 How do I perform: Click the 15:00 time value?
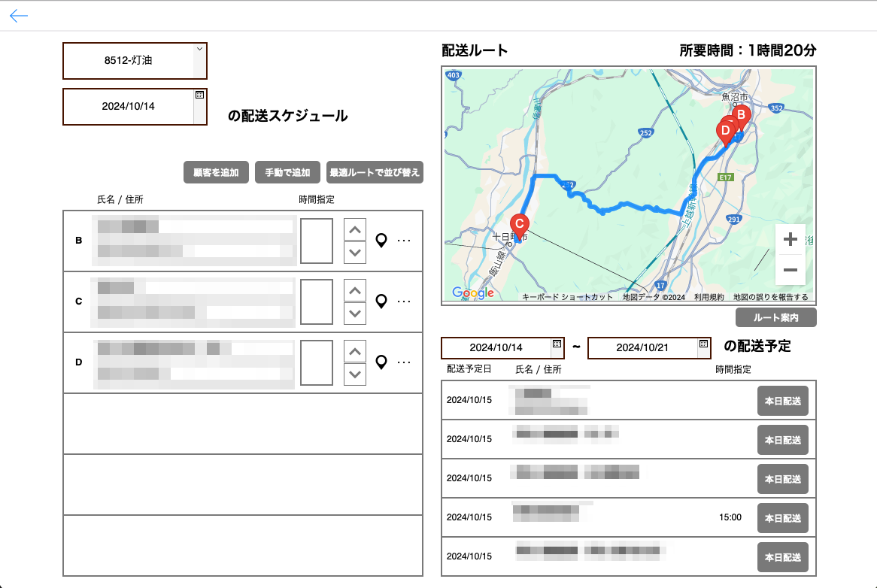[x=730, y=517]
